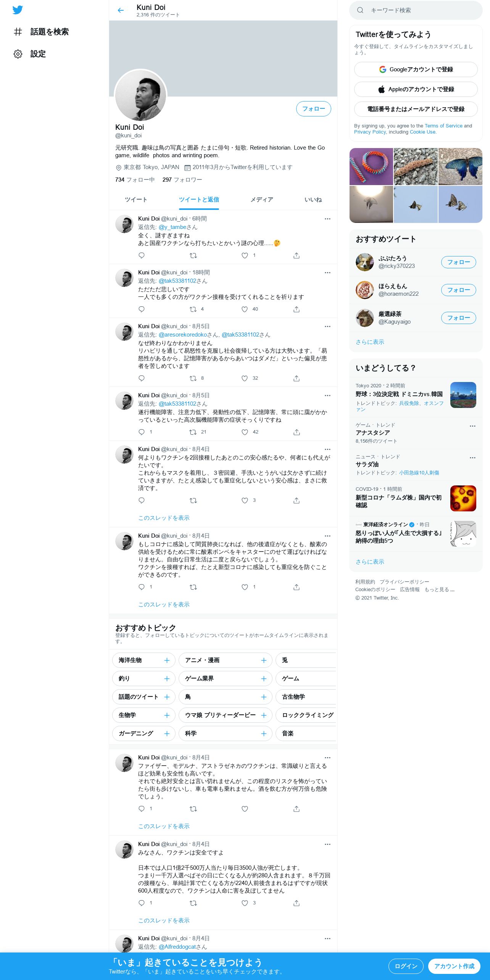This screenshot has height=980, width=490.
Task: Follow the 科学 topic with plus
Action: point(264,733)
